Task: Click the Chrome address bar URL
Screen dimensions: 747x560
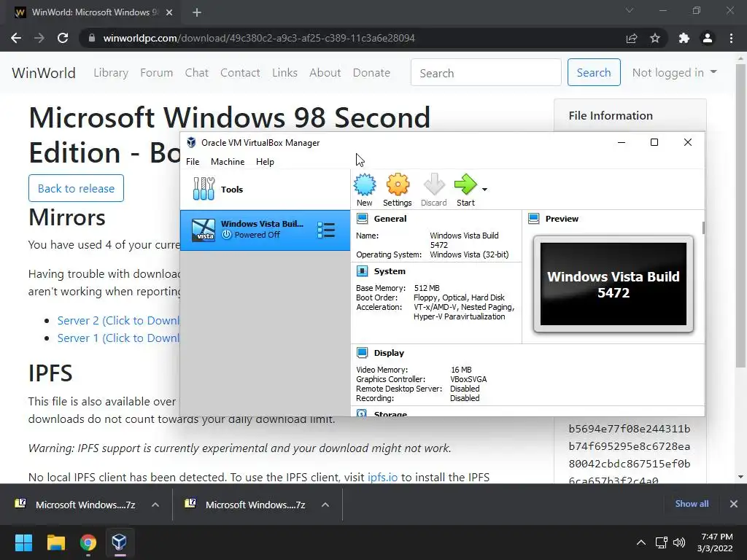Action: [x=259, y=38]
